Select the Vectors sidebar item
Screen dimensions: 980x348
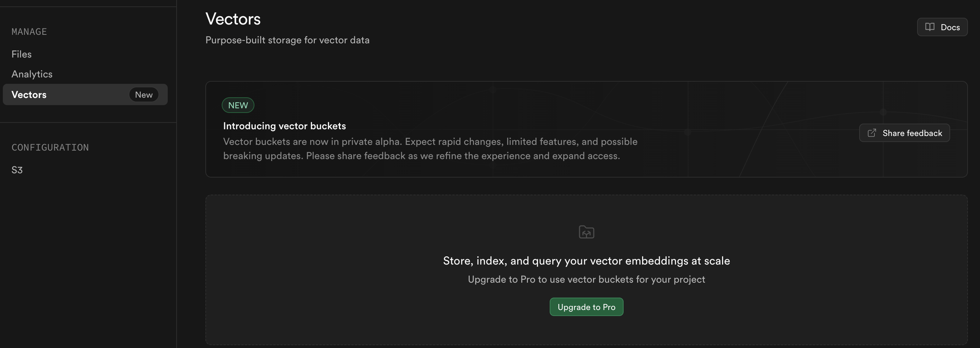(29, 95)
